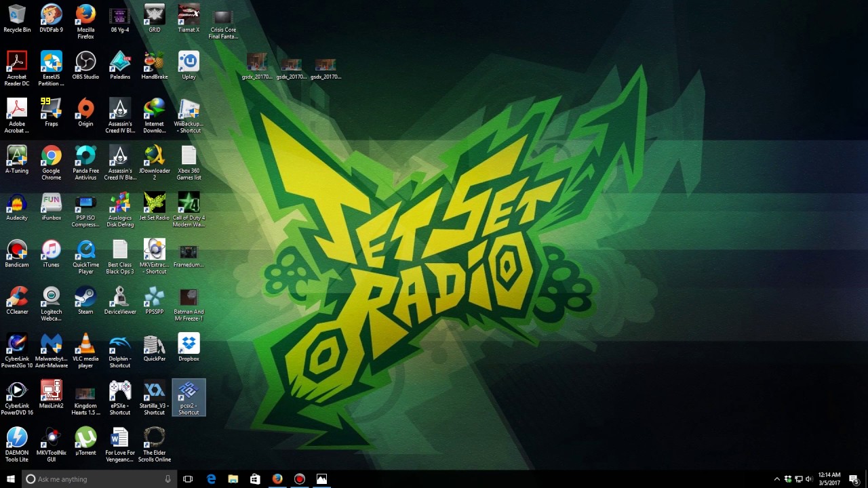868x488 pixels.
Task: Select the Bandicam desktop icon
Action: coord(17,253)
